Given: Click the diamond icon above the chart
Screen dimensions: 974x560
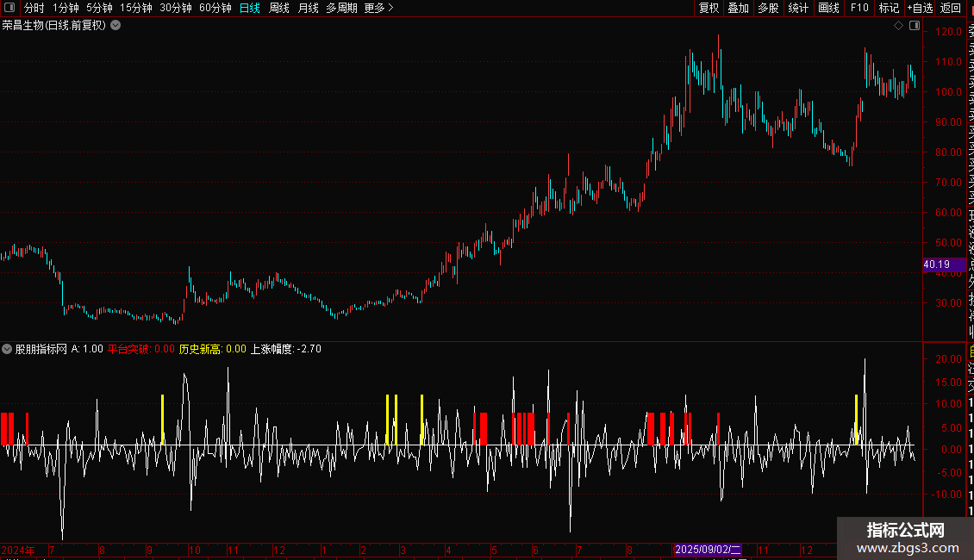Looking at the screenshot, I should click(x=898, y=26).
